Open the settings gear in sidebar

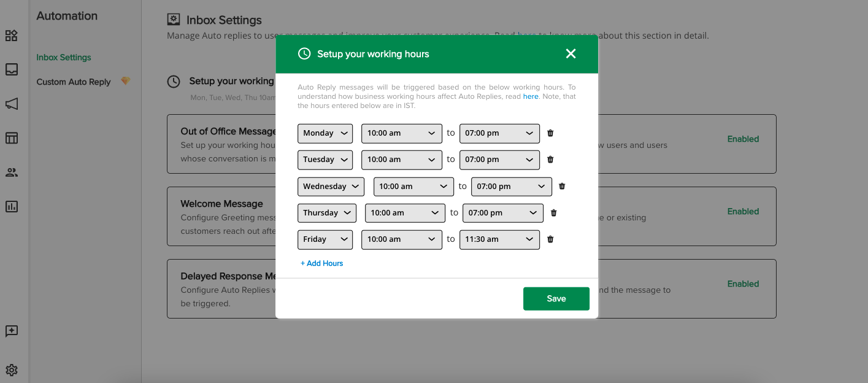pyautogui.click(x=12, y=370)
